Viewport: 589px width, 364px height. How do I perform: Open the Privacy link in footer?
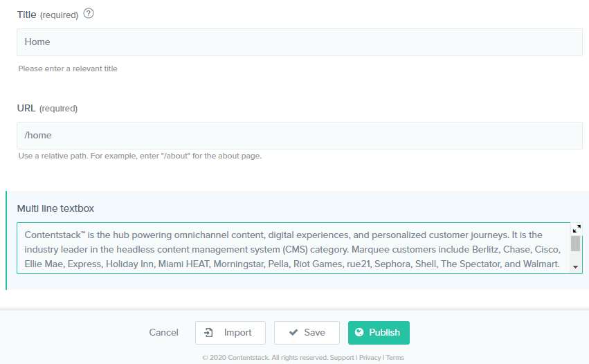370,358
